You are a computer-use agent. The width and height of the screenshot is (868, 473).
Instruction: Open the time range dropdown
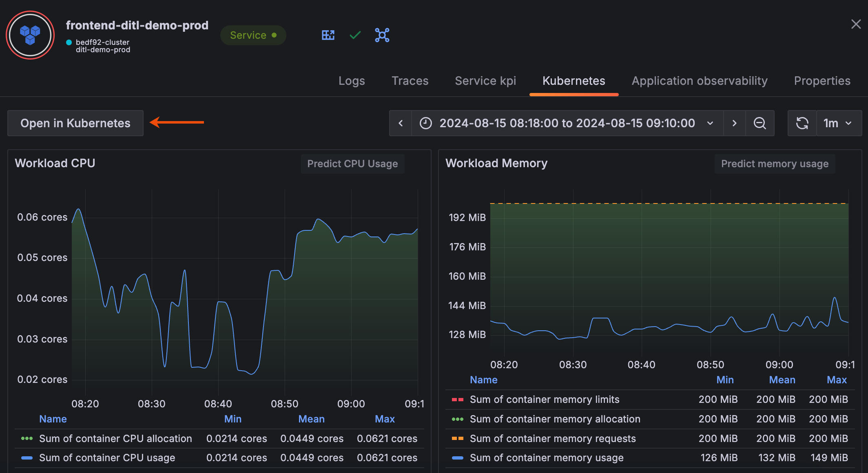click(x=711, y=123)
